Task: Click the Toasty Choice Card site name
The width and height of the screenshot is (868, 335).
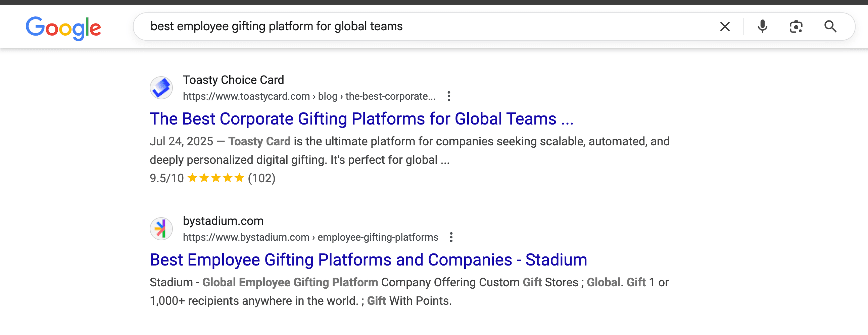Action: pos(233,80)
